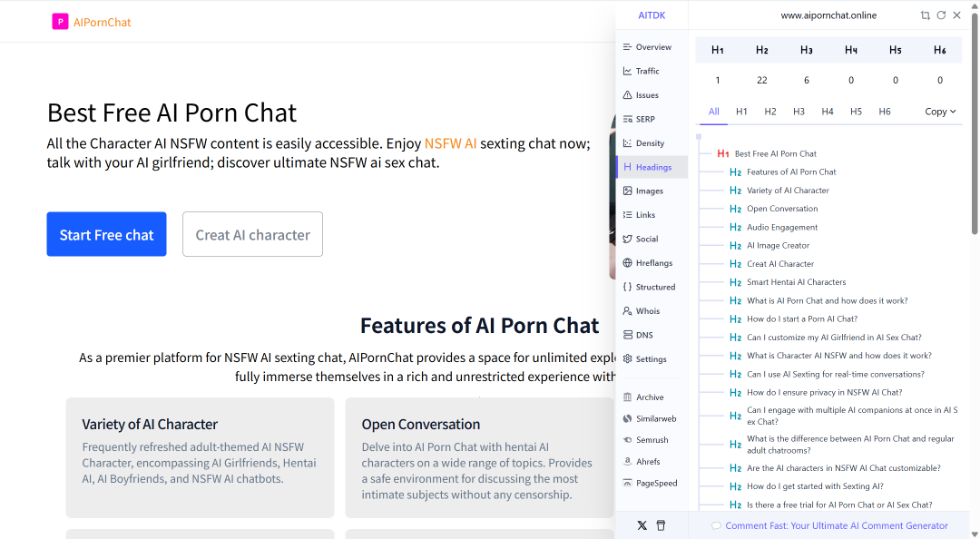The width and height of the screenshot is (980, 539).
Task: Open the PageSpeed tool
Action: pos(652,483)
